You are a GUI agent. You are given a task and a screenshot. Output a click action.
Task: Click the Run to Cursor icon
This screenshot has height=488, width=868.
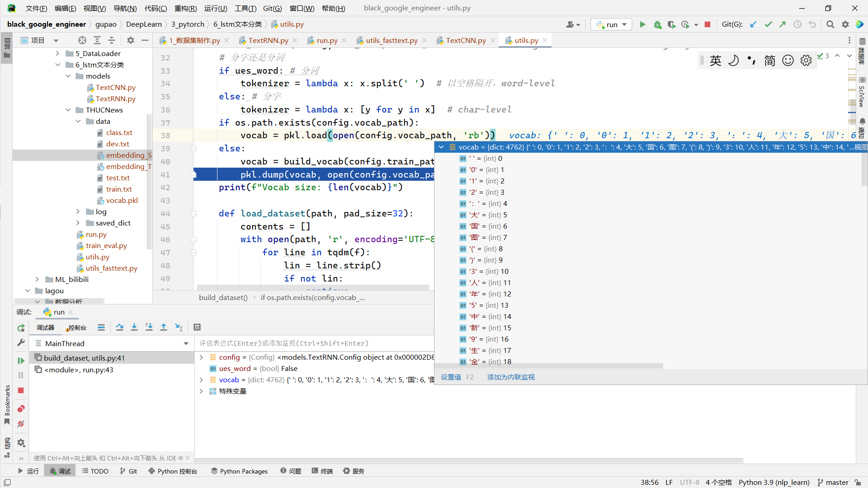179,327
